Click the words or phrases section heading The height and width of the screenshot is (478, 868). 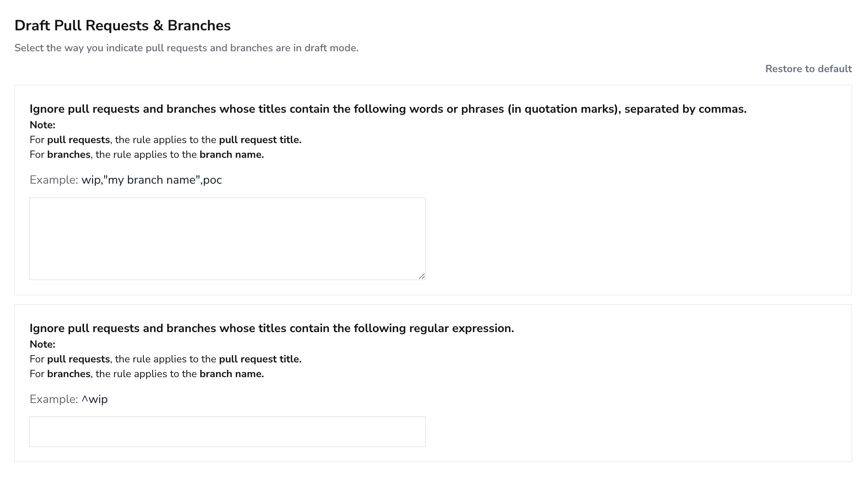tap(388, 109)
